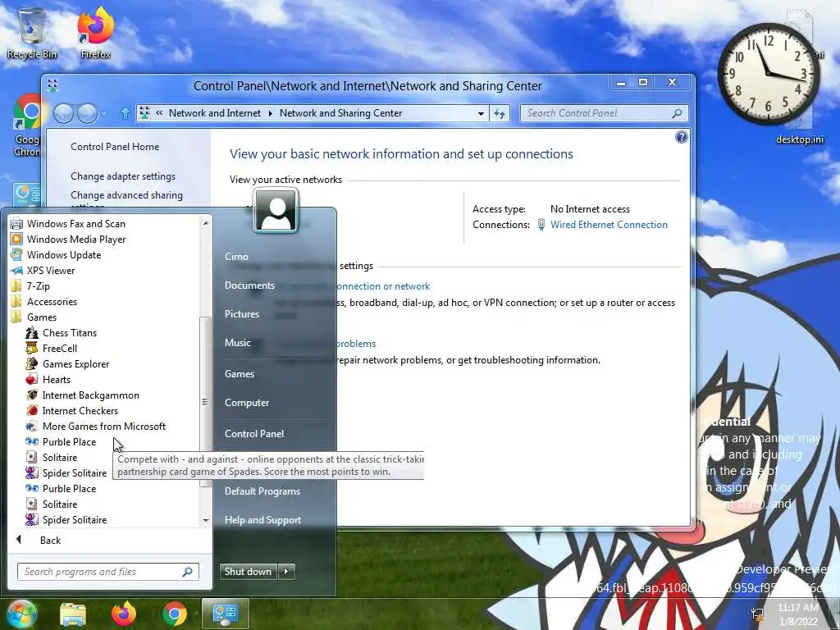Image resolution: width=840 pixels, height=630 pixels.
Task: Open Documents from the Start menu
Action: (249, 285)
